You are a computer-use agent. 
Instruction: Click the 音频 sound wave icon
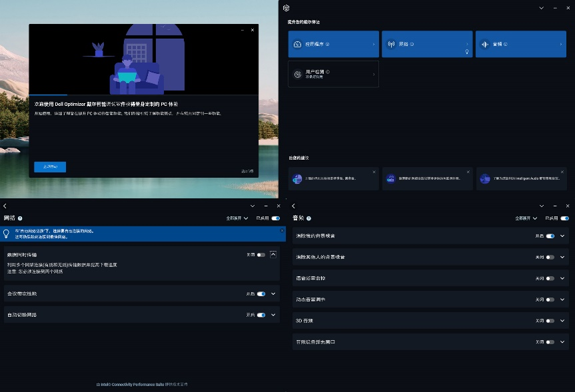point(484,45)
